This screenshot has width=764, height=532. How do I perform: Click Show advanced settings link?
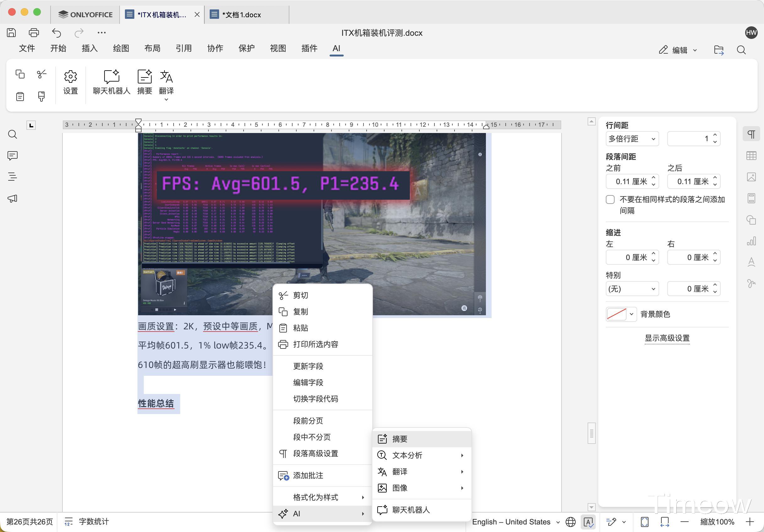tap(667, 338)
